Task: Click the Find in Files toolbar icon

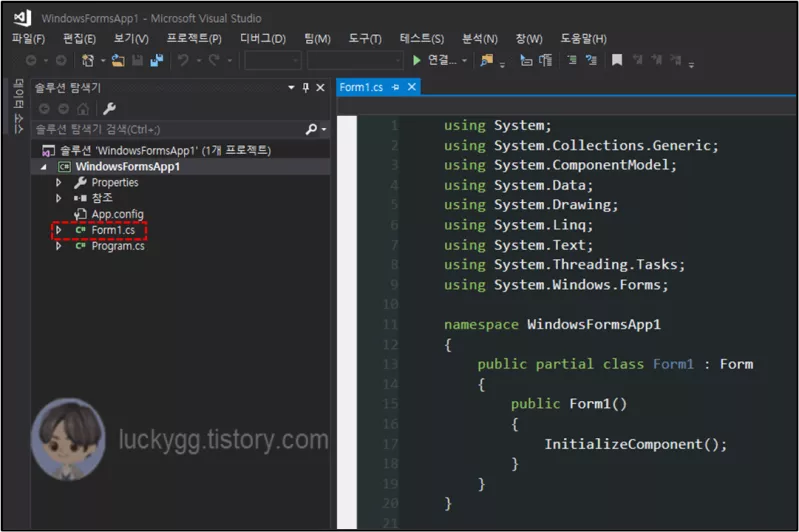Action: [x=487, y=61]
